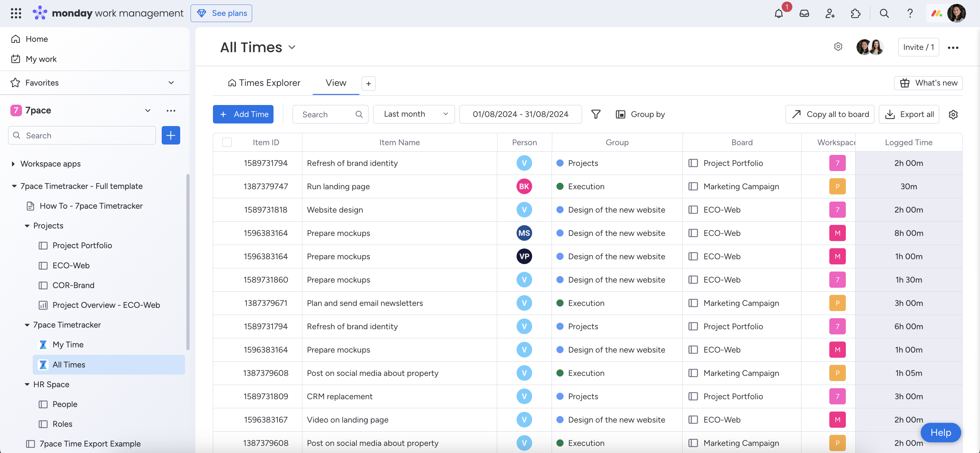980x453 pixels.
Task: Open How To - 7pace Timetracker doc
Action: coord(91,206)
